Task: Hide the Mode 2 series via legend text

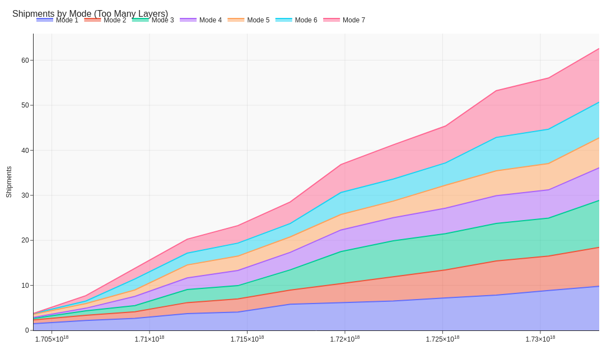Action: pos(115,20)
